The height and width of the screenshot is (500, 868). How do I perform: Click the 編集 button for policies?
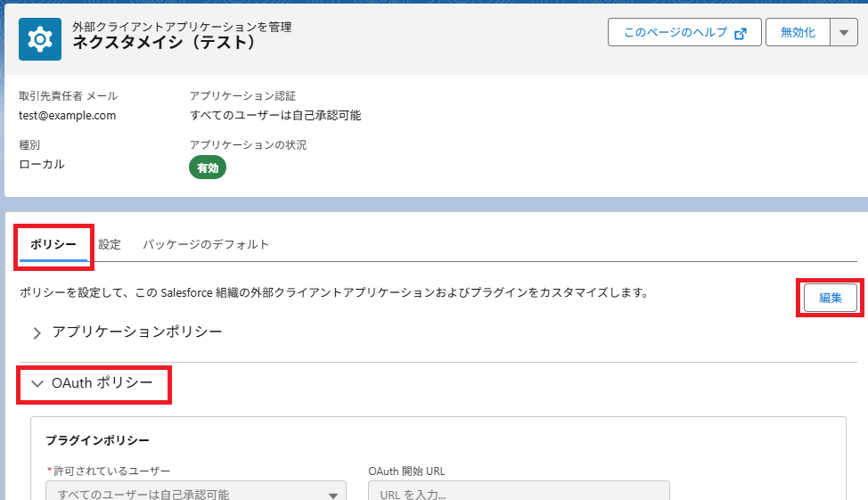click(x=830, y=298)
